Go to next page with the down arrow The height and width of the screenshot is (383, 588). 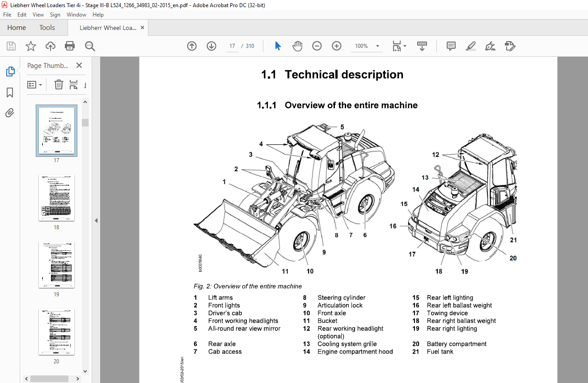pos(212,46)
